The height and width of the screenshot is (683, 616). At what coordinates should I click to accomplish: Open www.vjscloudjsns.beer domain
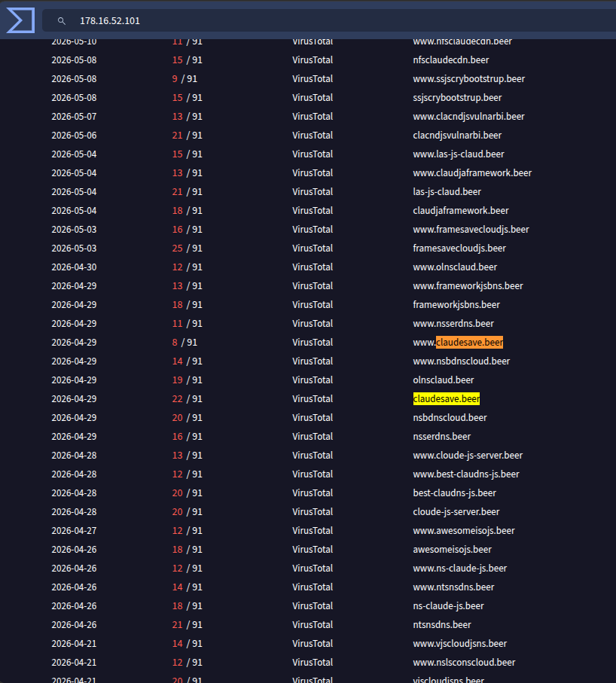click(459, 643)
